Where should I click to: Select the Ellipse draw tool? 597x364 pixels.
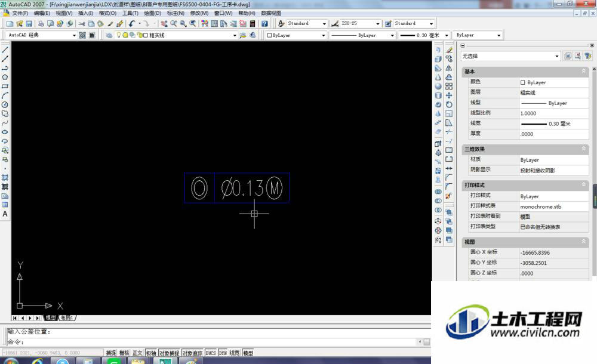5,132
